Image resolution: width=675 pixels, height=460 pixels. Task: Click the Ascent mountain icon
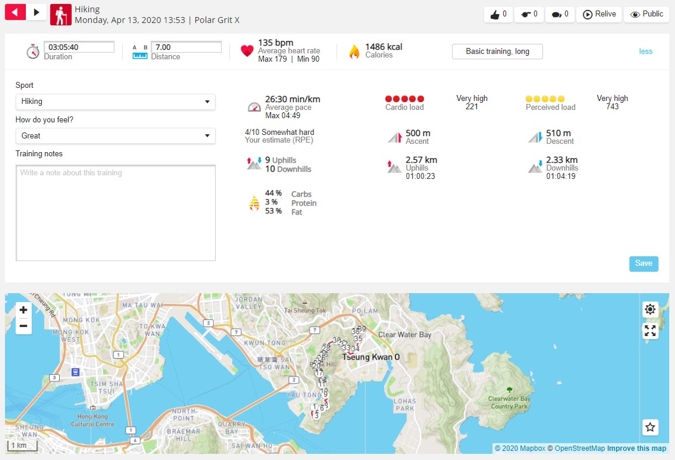click(x=395, y=137)
